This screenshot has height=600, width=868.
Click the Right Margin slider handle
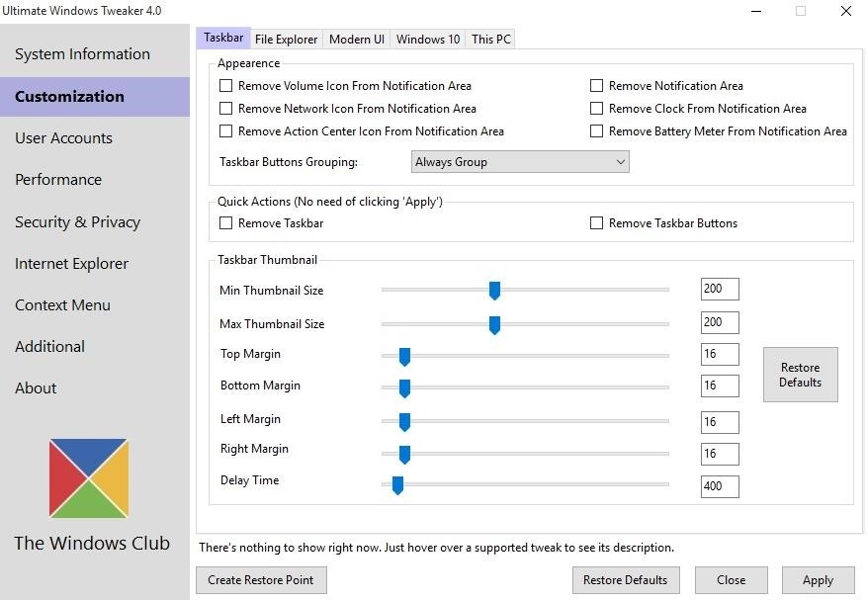(x=404, y=455)
